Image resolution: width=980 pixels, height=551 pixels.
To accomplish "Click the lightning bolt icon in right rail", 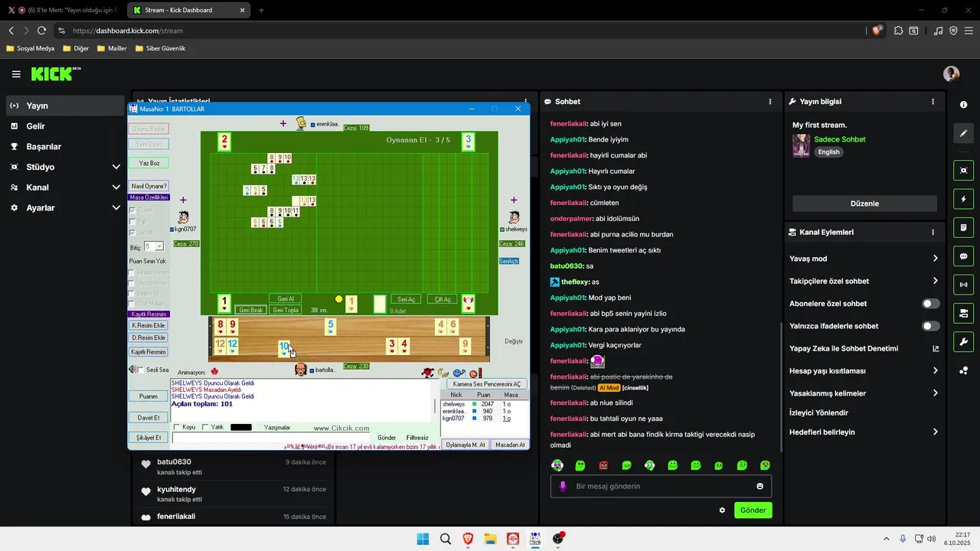I will coord(963,200).
